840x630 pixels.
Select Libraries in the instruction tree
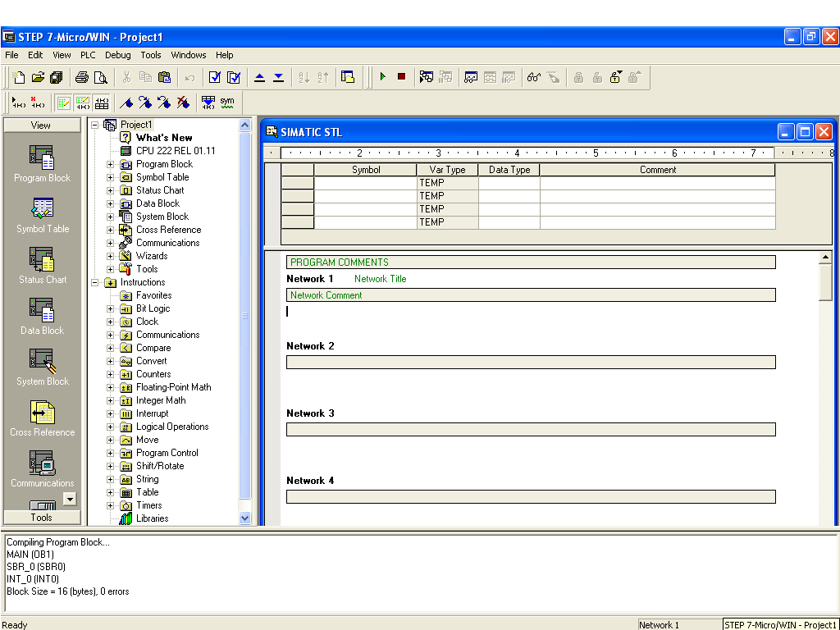click(x=152, y=518)
